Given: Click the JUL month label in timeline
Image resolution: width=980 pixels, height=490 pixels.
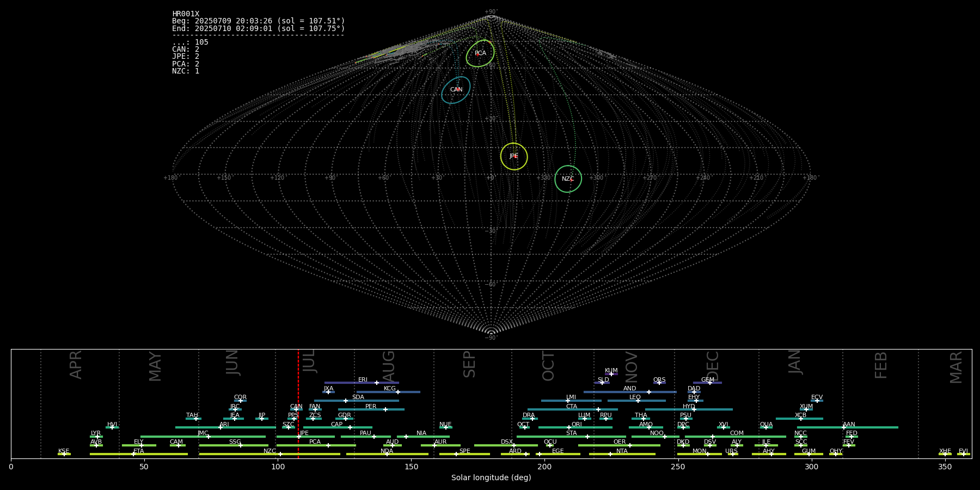Looking at the screenshot, I should [309, 362].
